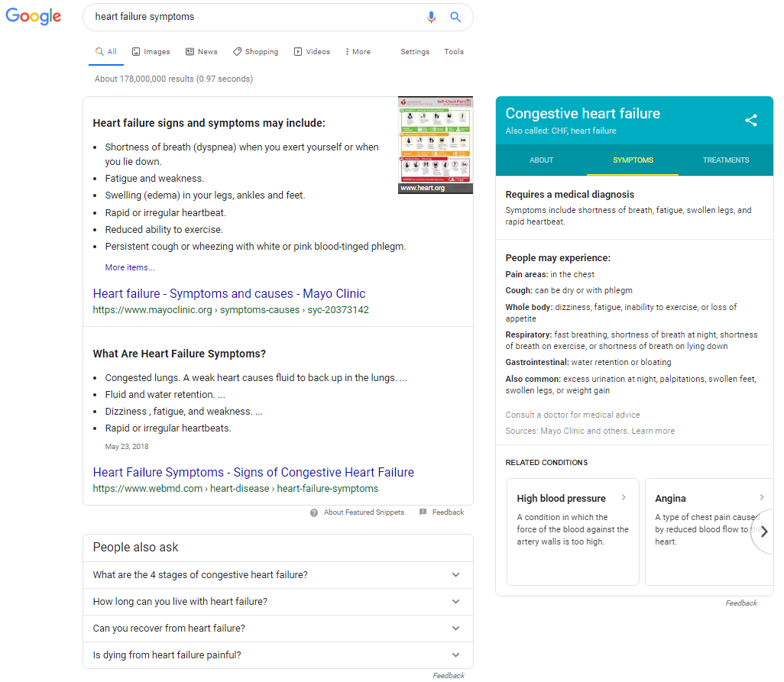
Task: Open the WebMD Heart Failure Symptoms link
Action: point(253,473)
